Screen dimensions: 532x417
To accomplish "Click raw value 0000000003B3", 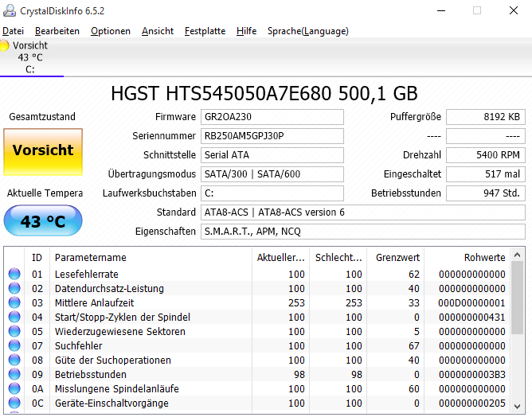I will point(471,374).
